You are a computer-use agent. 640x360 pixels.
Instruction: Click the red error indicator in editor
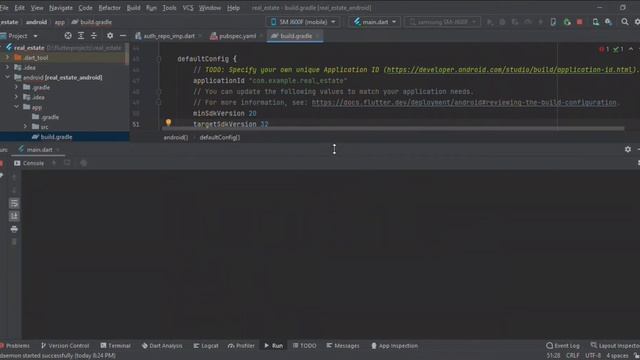(x=604, y=49)
